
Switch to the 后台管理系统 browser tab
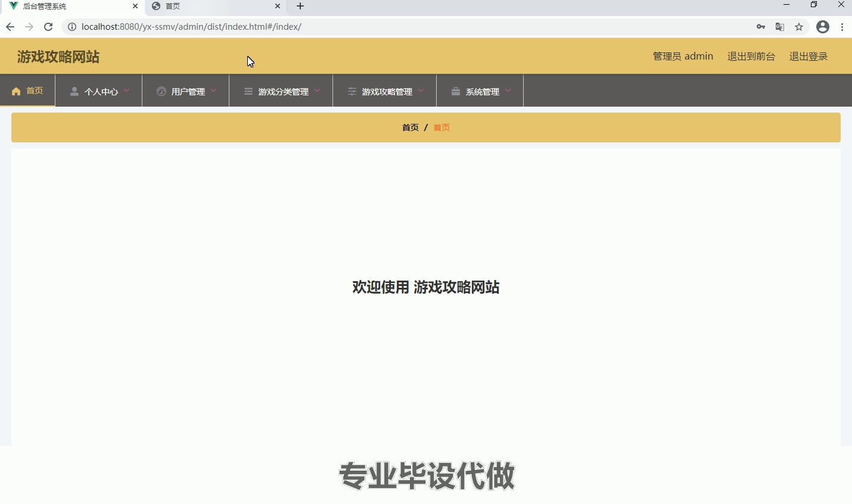[x=66, y=7]
